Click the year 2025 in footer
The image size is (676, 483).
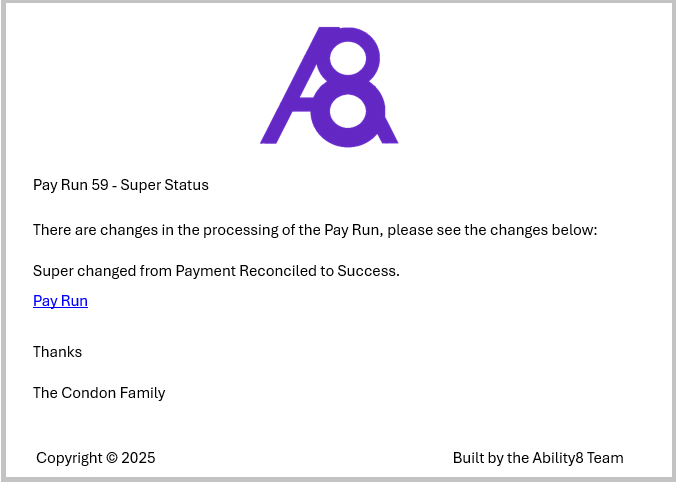click(x=139, y=458)
